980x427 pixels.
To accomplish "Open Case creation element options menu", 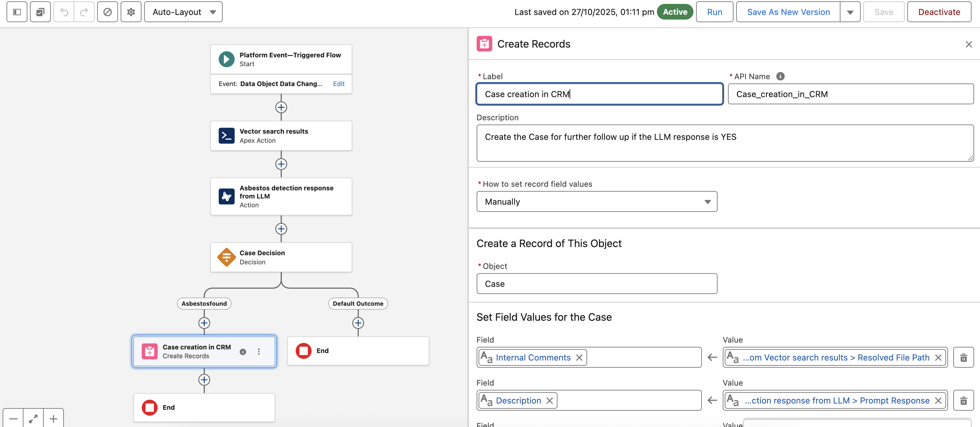I will click(x=259, y=352).
